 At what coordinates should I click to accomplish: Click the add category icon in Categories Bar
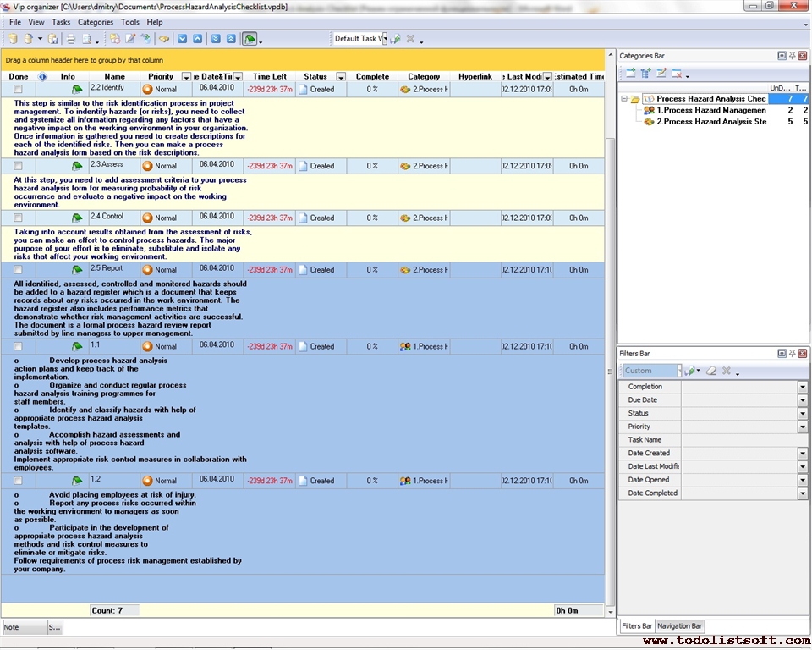click(631, 74)
